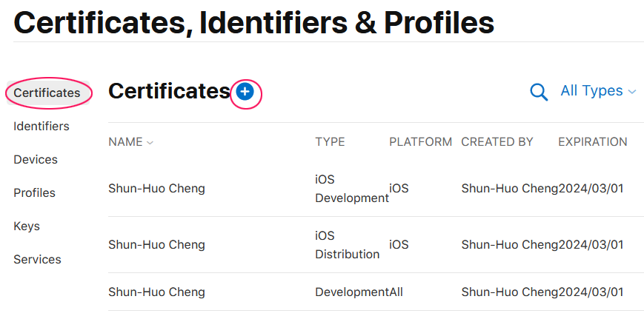Click the bold Certificates section heading
This screenshot has height=319, width=644.
pyautogui.click(x=169, y=91)
